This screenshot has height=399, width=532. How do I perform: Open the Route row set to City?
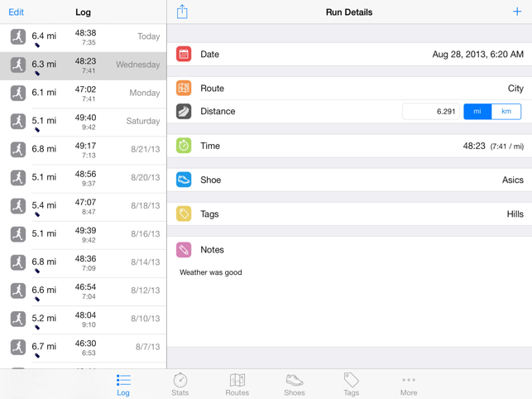coord(349,89)
